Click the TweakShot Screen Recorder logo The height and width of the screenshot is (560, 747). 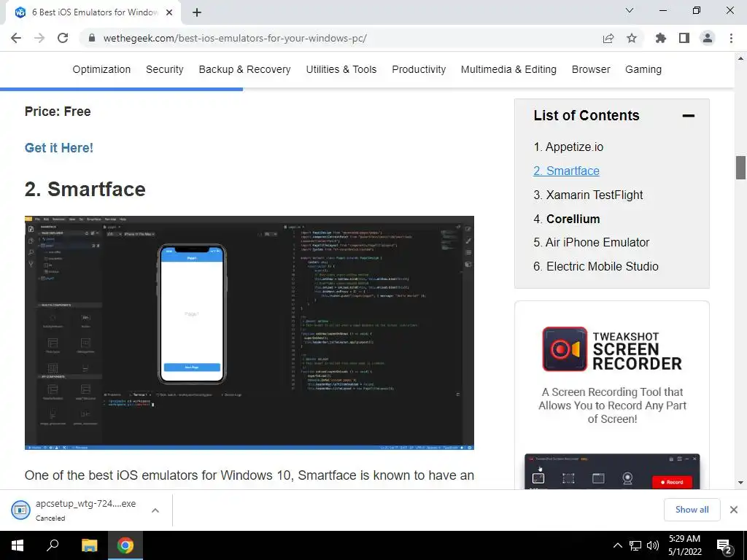click(612, 349)
